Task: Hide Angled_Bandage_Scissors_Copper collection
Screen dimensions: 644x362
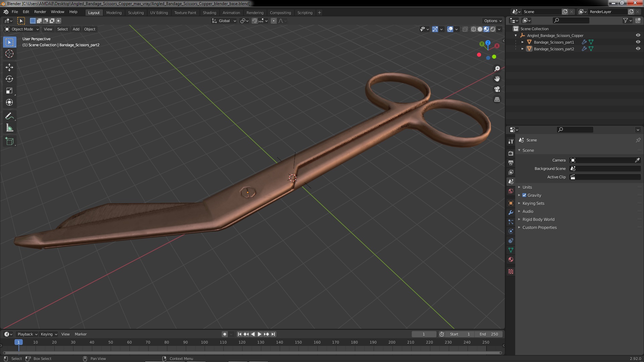Action: (638, 35)
